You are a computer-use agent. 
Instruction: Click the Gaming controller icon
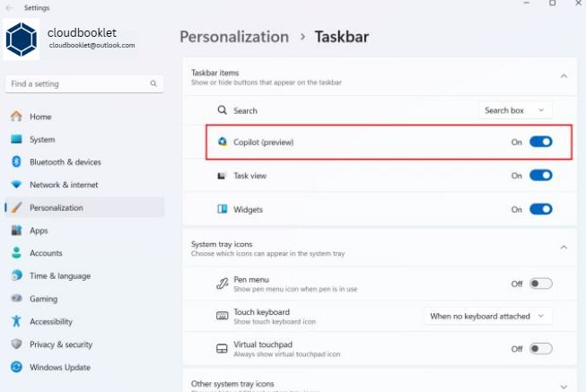[16, 298]
